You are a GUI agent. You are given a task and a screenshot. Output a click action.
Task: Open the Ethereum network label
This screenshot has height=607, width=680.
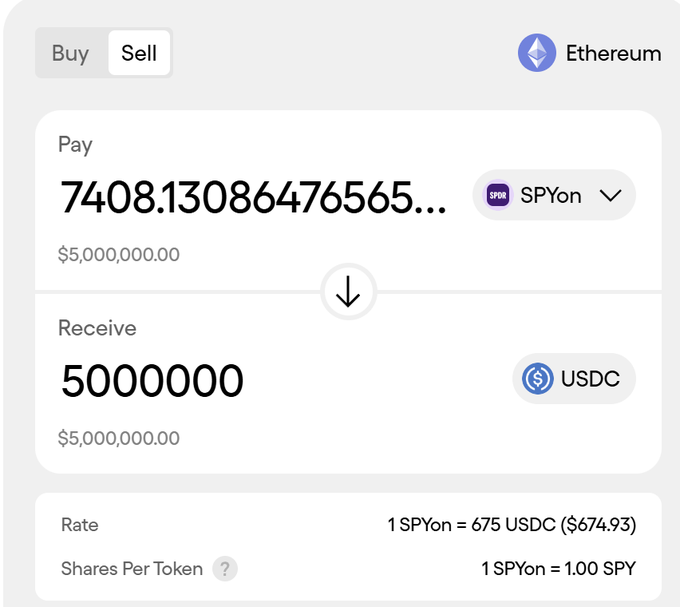pyautogui.click(x=613, y=53)
